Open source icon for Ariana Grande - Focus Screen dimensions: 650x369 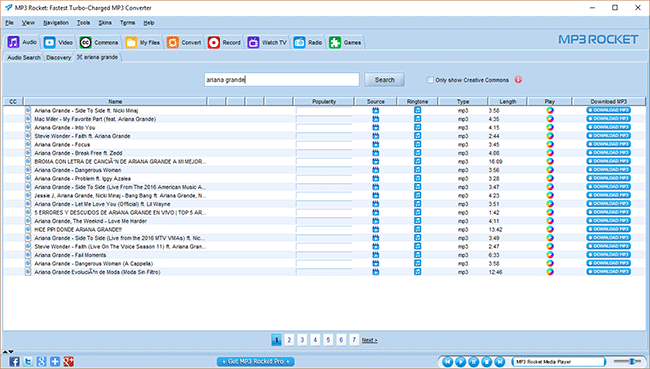tap(376, 144)
